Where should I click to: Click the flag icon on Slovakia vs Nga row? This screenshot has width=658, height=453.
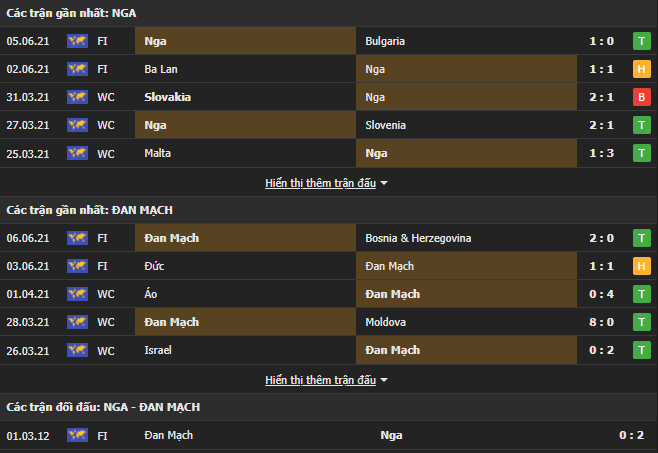(x=77, y=97)
